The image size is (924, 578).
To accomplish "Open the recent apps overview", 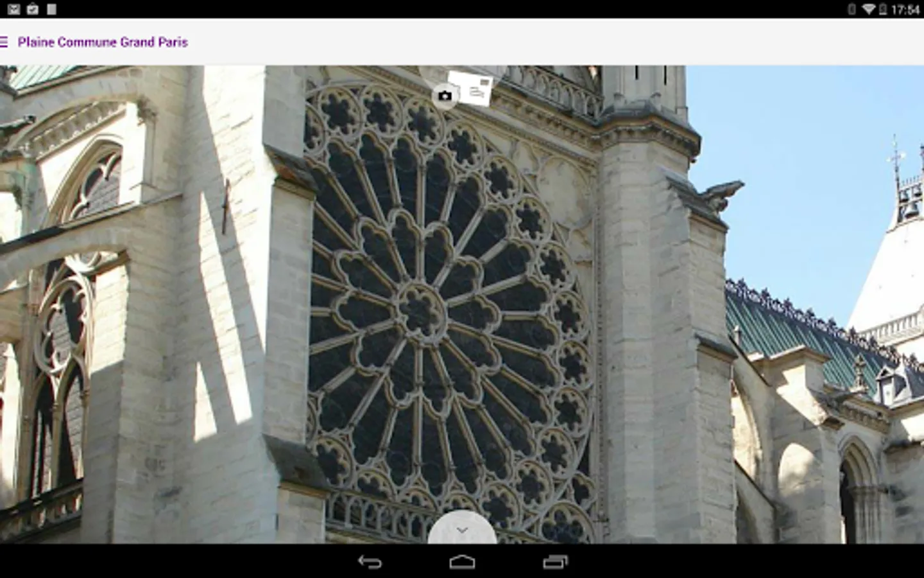I will point(555,562).
